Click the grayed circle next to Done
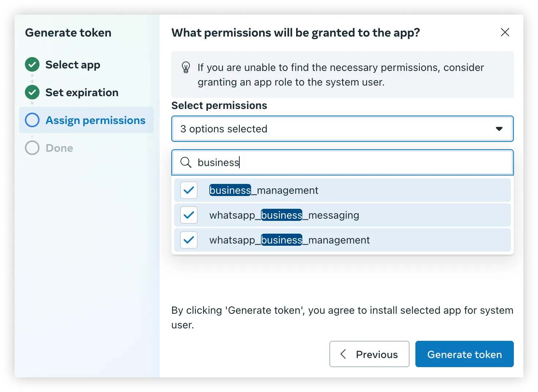The width and height of the screenshot is (538, 392). (x=32, y=148)
